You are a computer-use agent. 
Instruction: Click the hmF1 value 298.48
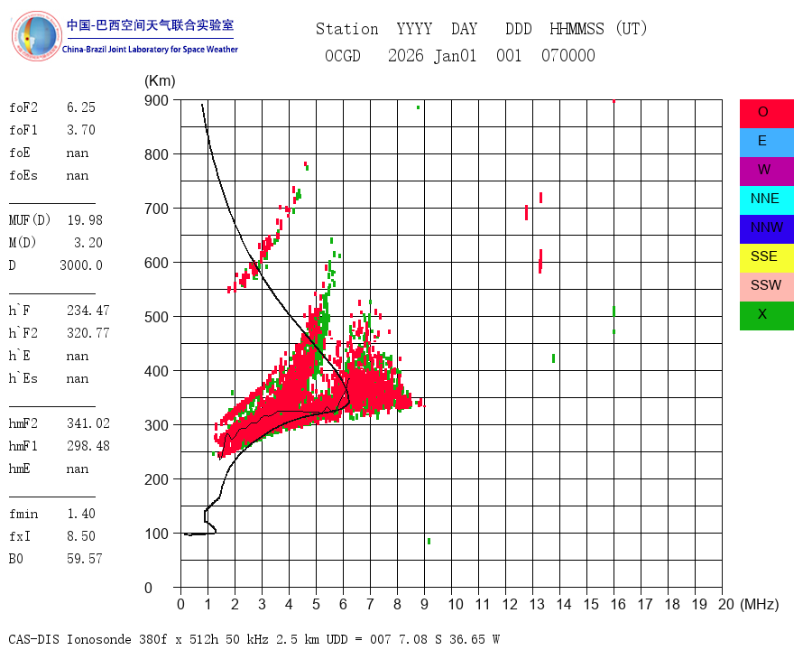[x=88, y=446]
